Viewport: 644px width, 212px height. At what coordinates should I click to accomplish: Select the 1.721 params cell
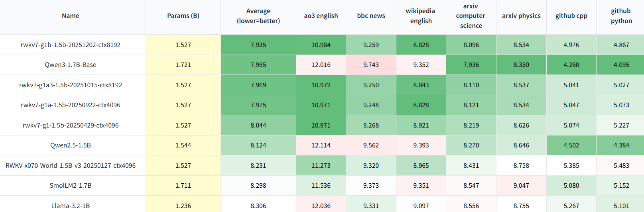click(x=183, y=65)
